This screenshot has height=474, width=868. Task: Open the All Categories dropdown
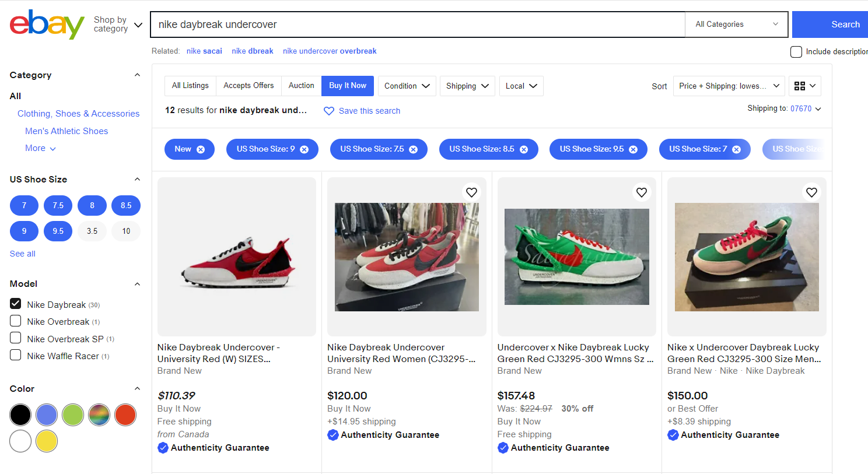(x=737, y=24)
